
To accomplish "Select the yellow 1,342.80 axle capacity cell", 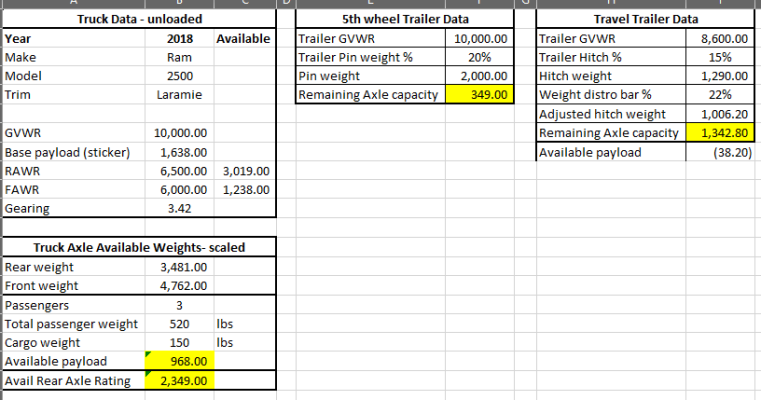I will [x=720, y=133].
